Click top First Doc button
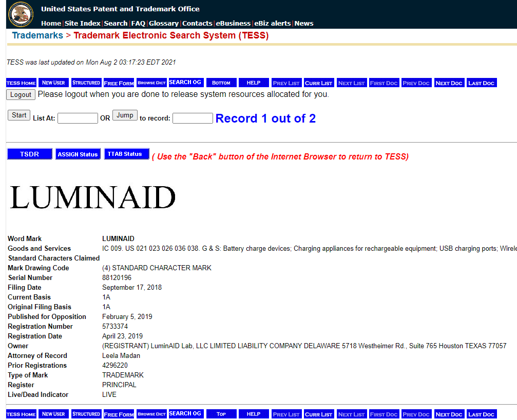This screenshot has height=420, width=517. 384,83
